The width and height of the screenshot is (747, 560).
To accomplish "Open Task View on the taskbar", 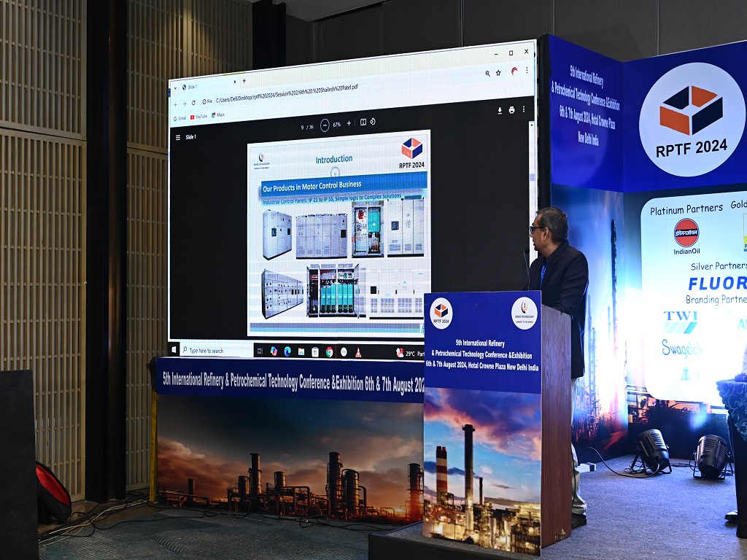I will tap(260, 351).
